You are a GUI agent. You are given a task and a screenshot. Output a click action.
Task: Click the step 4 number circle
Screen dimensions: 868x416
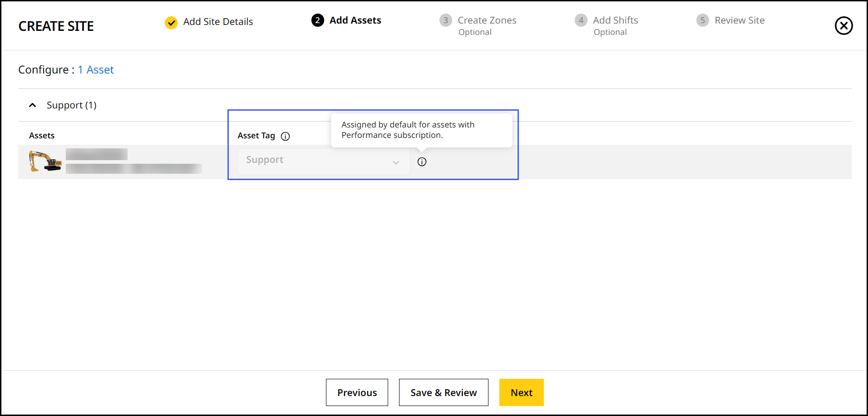coord(581,20)
